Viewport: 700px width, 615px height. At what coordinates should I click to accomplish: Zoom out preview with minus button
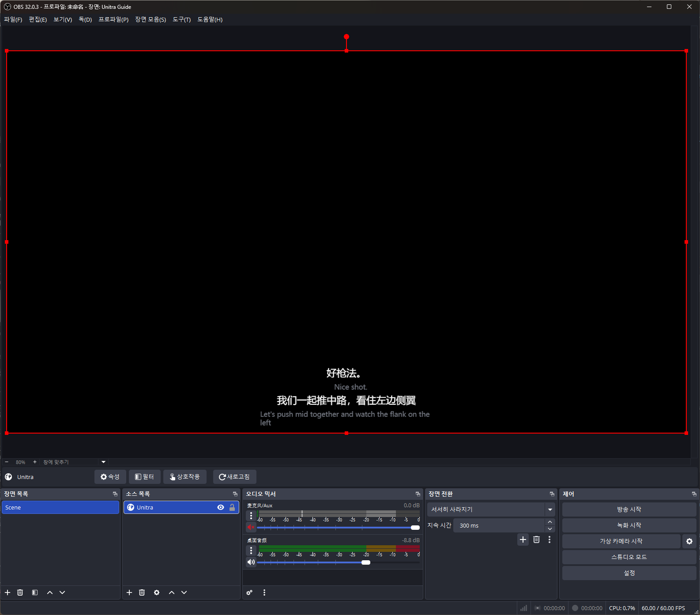(x=7, y=462)
